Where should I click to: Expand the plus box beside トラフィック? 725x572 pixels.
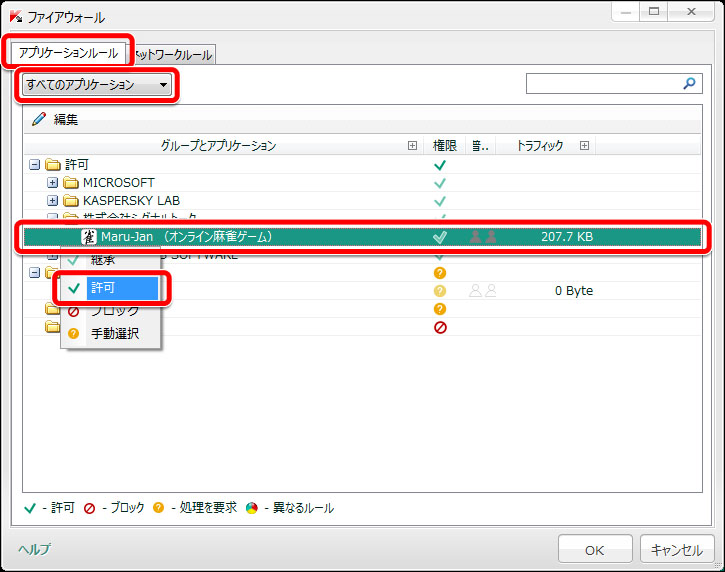coord(584,146)
